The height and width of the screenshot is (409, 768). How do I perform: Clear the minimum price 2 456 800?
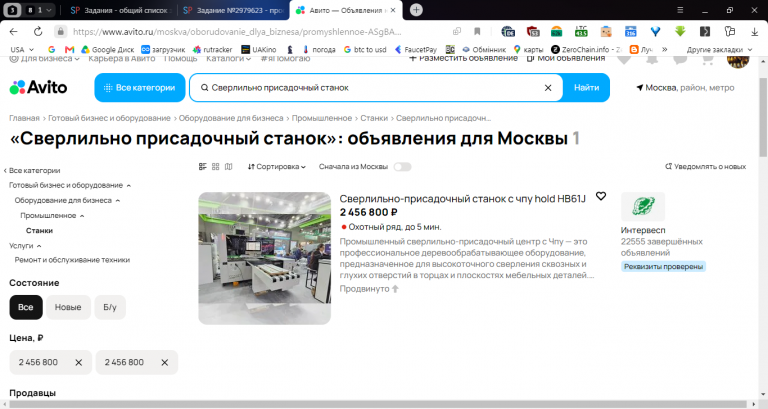78,362
